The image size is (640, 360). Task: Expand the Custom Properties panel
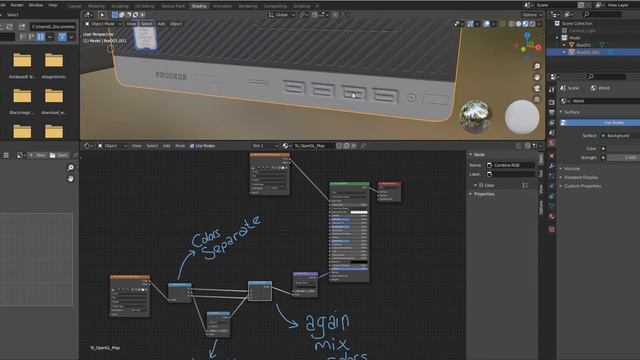pyautogui.click(x=582, y=186)
